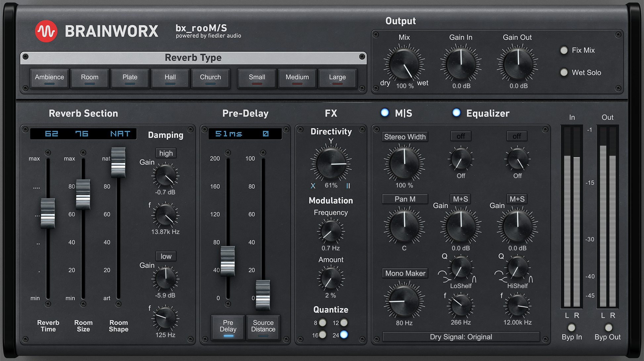Click the Brainworx red logo icon
This screenshot has width=644, height=361.
46,31
